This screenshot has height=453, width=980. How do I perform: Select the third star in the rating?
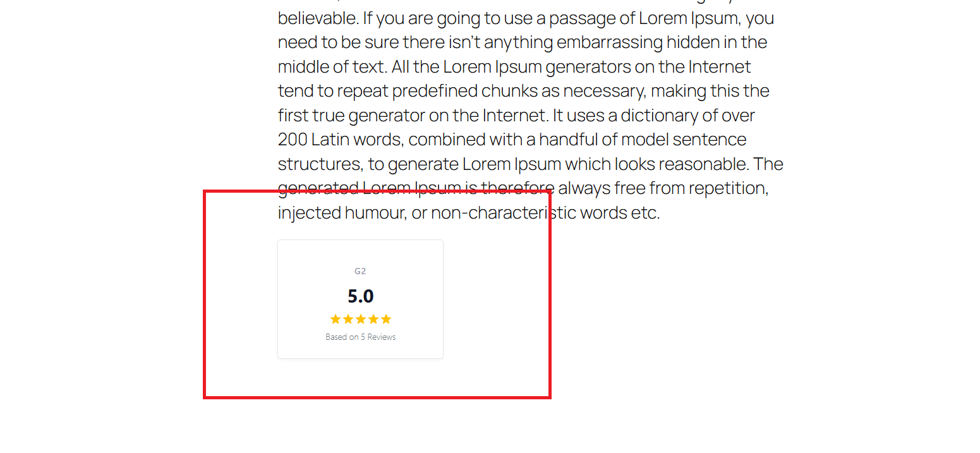[x=361, y=319]
